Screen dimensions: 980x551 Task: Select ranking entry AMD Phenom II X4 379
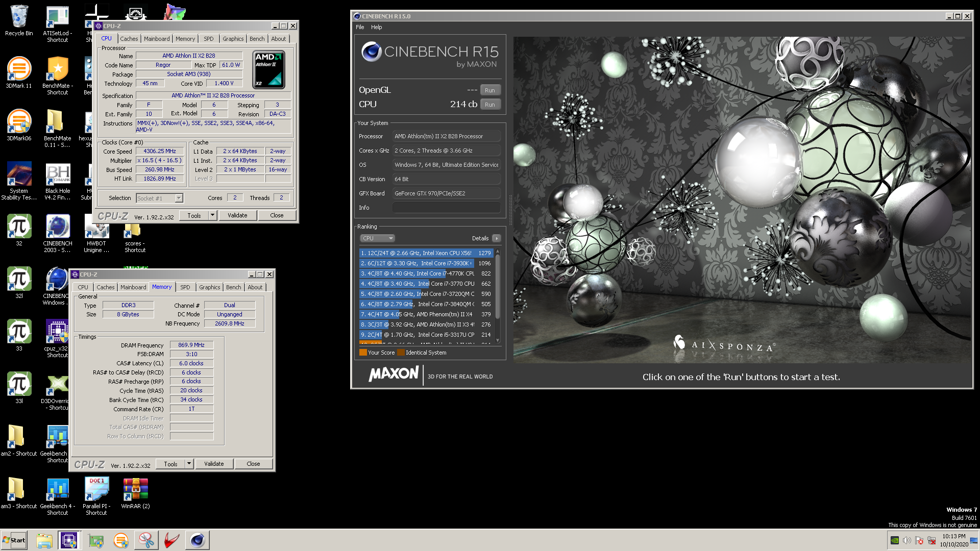coord(426,314)
